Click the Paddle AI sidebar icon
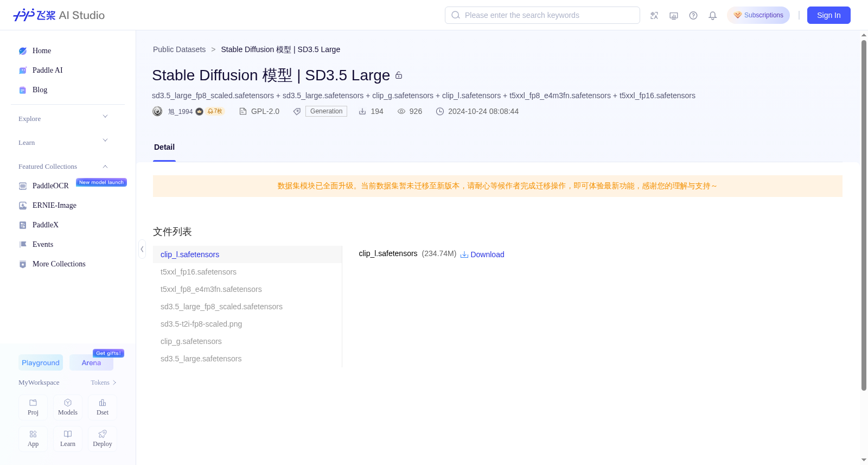Image resolution: width=868 pixels, height=465 pixels. point(23,71)
